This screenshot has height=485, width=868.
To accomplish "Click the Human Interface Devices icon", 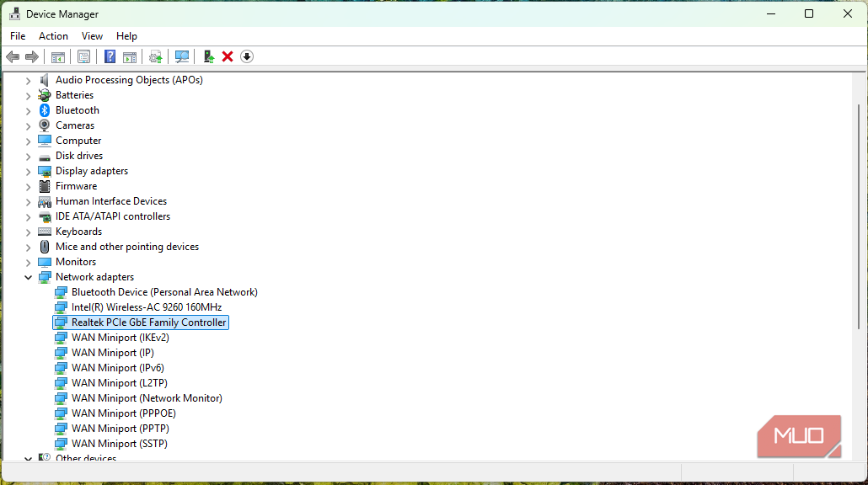I will pyautogui.click(x=45, y=201).
